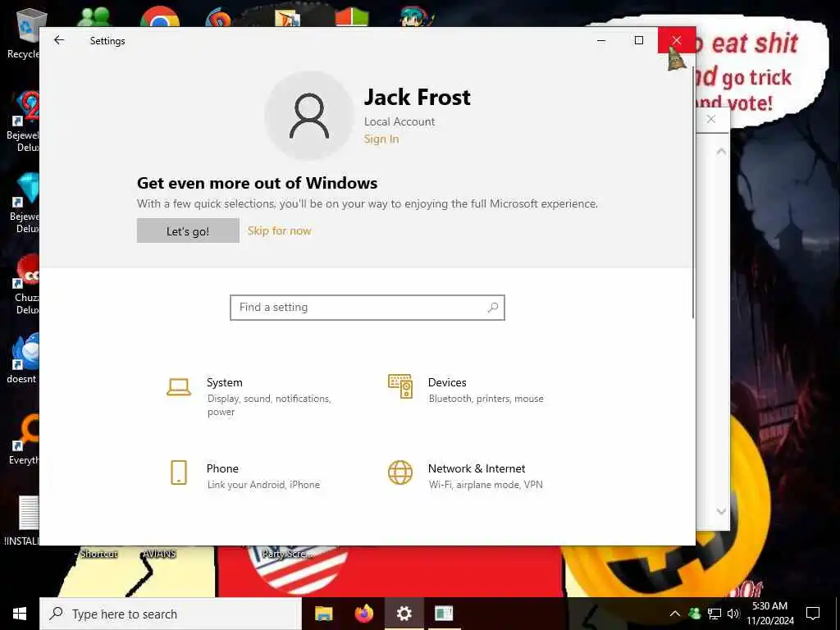Click the taskbar app next to Settings gear

pyautogui.click(x=444, y=614)
